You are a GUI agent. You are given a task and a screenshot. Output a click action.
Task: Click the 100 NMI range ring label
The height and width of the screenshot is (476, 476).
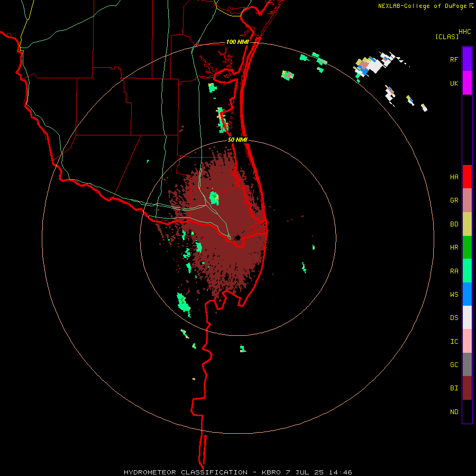237,42
